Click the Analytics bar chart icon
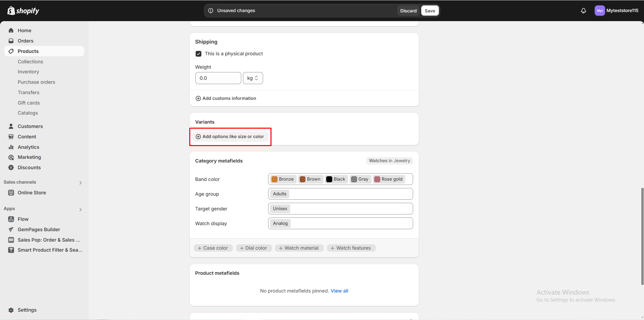The height and width of the screenshot is (320, 644). pos(11,147)
